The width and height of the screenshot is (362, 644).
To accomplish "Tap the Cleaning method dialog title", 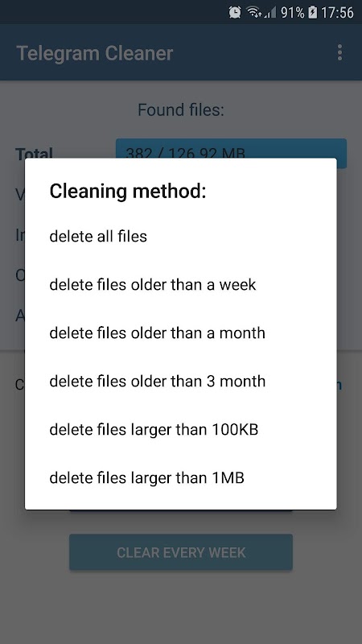I will [128, 191].
